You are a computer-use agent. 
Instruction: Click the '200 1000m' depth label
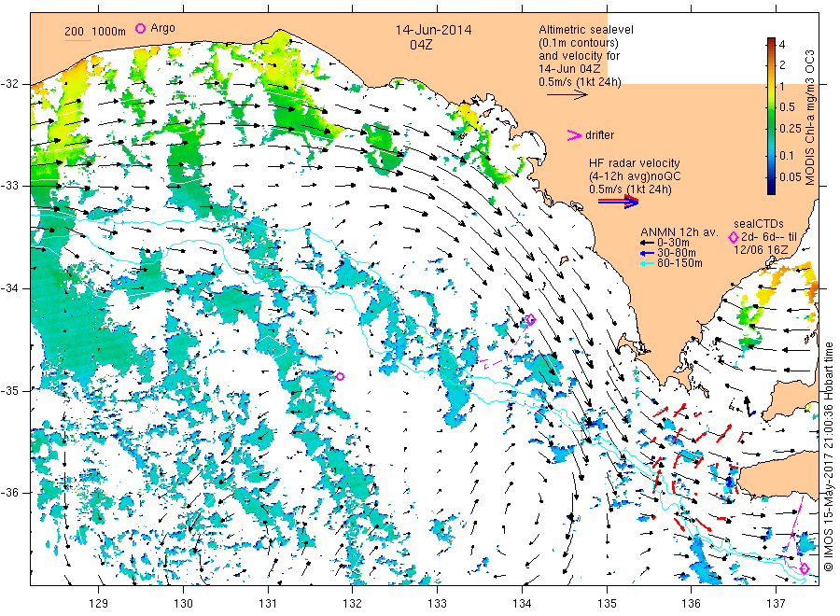(95, 31)
